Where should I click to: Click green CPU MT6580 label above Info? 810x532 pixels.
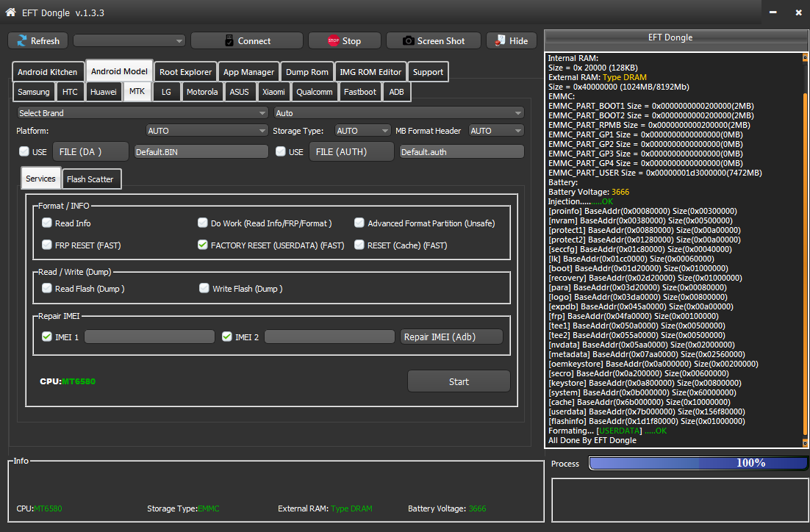68,381
